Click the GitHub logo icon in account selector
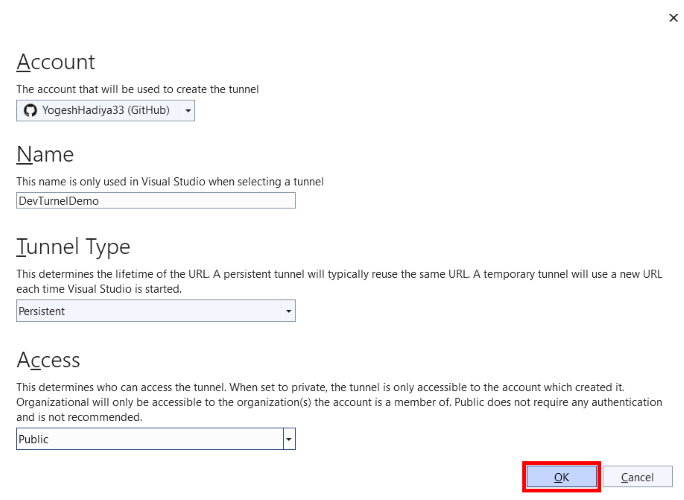Screen dimensions: 684x500 pos(30,110)
